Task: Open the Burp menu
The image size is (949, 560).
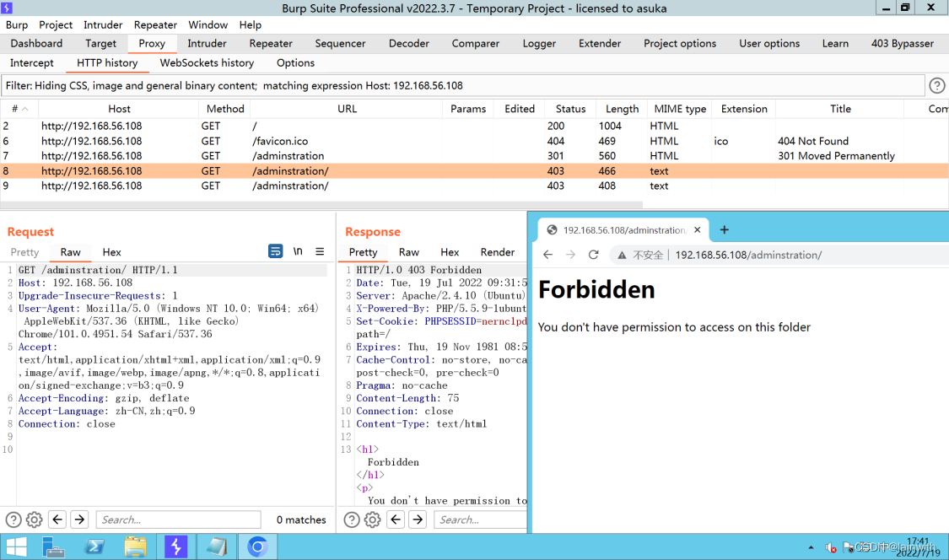Action: [x=17, y=24]
